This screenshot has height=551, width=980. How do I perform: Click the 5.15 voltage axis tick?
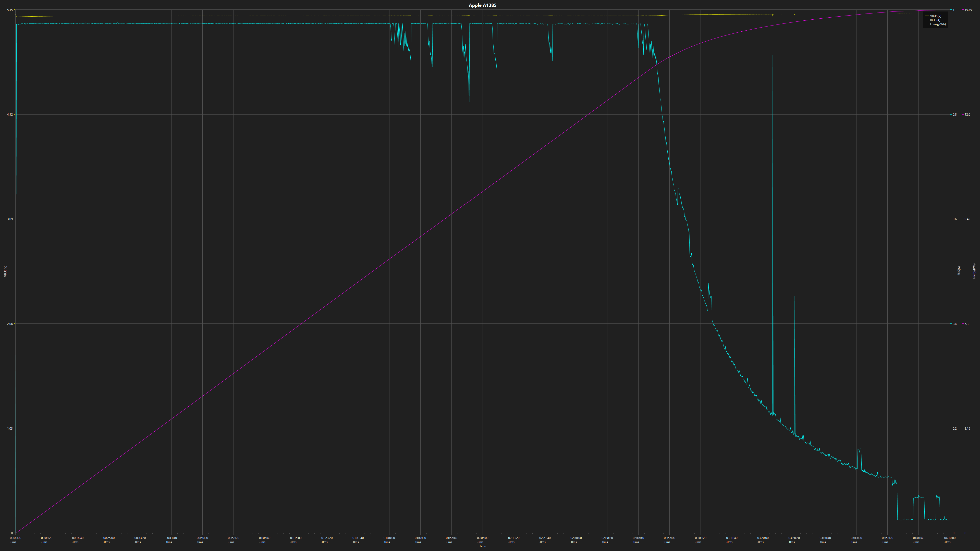point(10,10)
